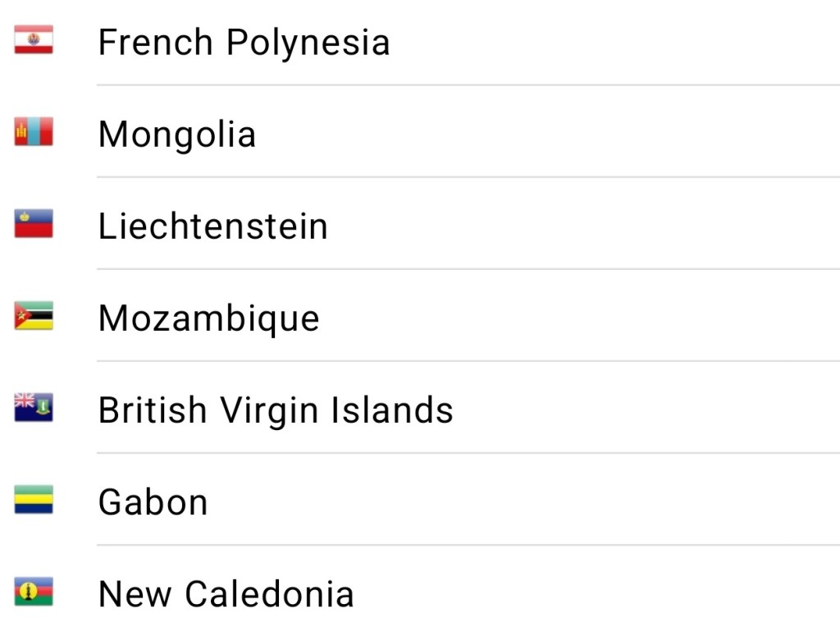Click empty right side of Mozambique row
Screen dimensions: 840x636
656,317
